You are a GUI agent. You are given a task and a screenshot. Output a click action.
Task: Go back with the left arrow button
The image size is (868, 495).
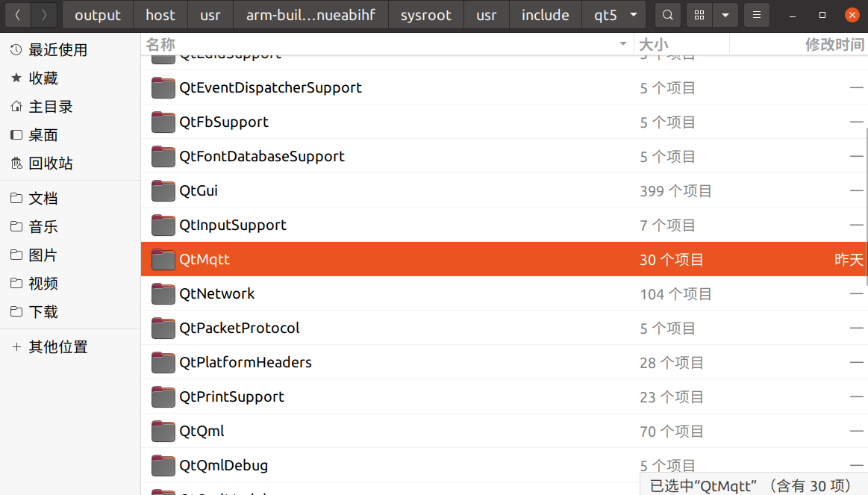(x=18, y=15)
